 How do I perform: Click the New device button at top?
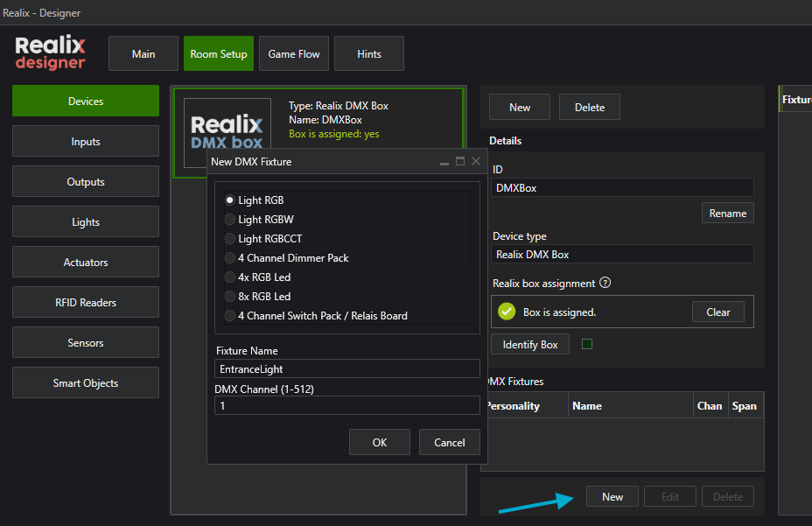tap(520, 108)
